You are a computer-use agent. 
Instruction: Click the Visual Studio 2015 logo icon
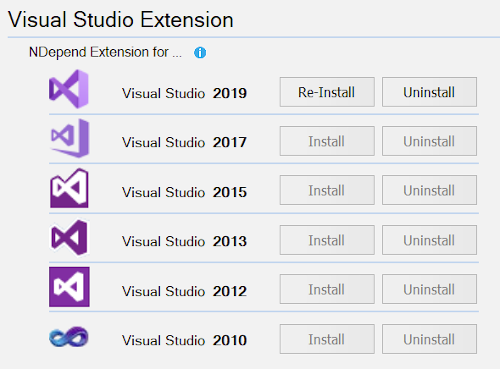click(69, 188)
